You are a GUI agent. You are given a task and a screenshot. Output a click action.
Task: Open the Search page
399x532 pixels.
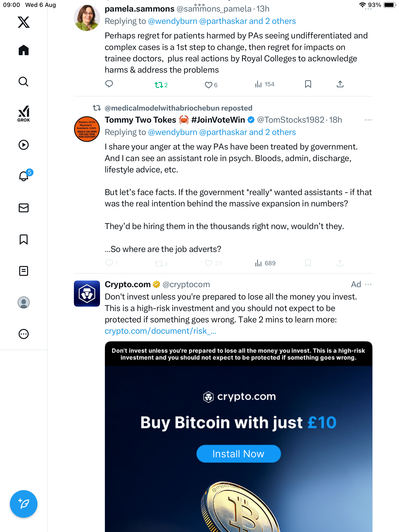[24, 82]
